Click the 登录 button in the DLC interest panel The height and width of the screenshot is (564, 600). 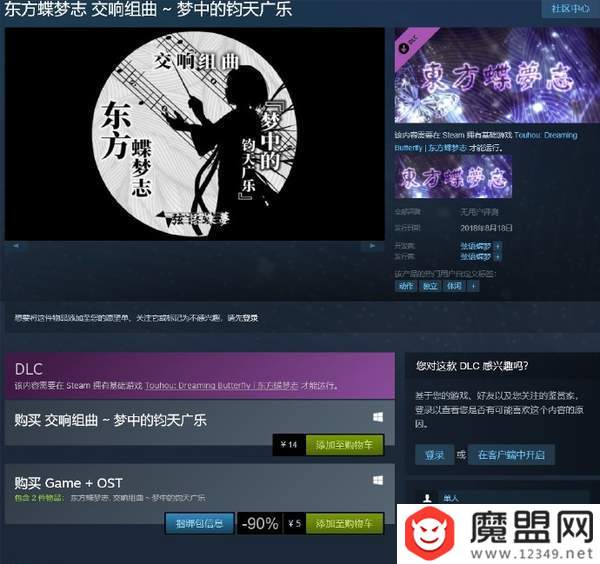coord(435,455)
